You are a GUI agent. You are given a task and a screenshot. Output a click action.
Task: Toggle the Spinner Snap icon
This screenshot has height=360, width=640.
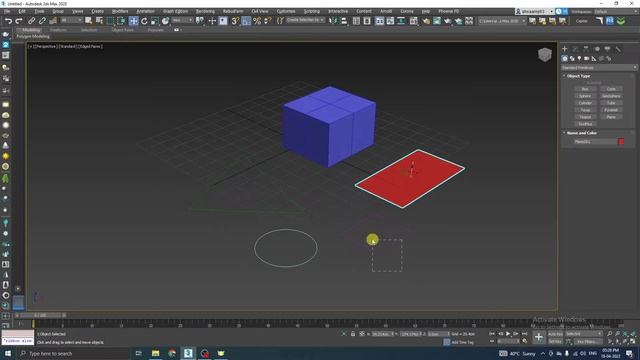(267, 21)
